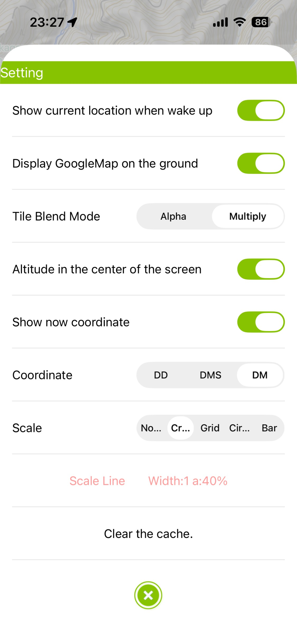Select Multiply tile blend mode
Viewport: 297px width, 644px height.
(x=248, y=216)
